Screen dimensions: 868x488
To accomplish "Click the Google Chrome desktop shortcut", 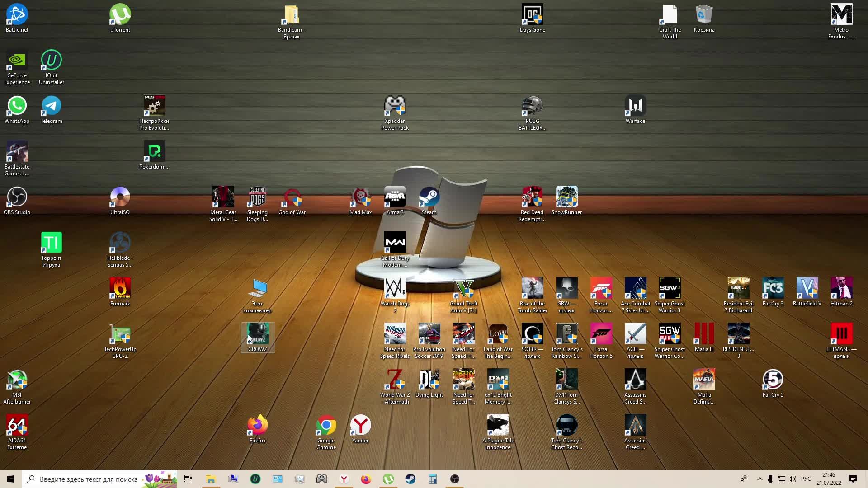I will click(326, 426).
